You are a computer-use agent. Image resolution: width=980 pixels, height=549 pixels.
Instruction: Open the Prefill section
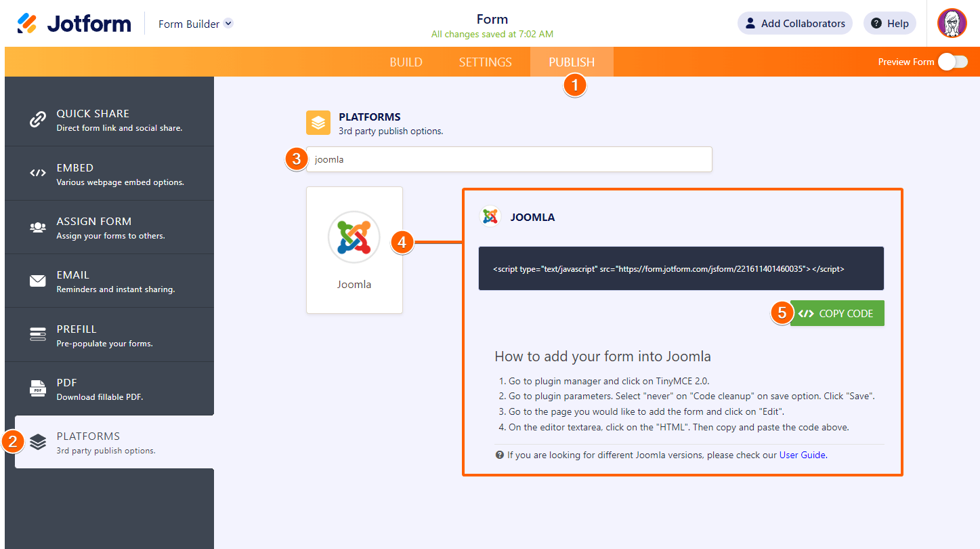pyautogui.click(x=110, y=335)
